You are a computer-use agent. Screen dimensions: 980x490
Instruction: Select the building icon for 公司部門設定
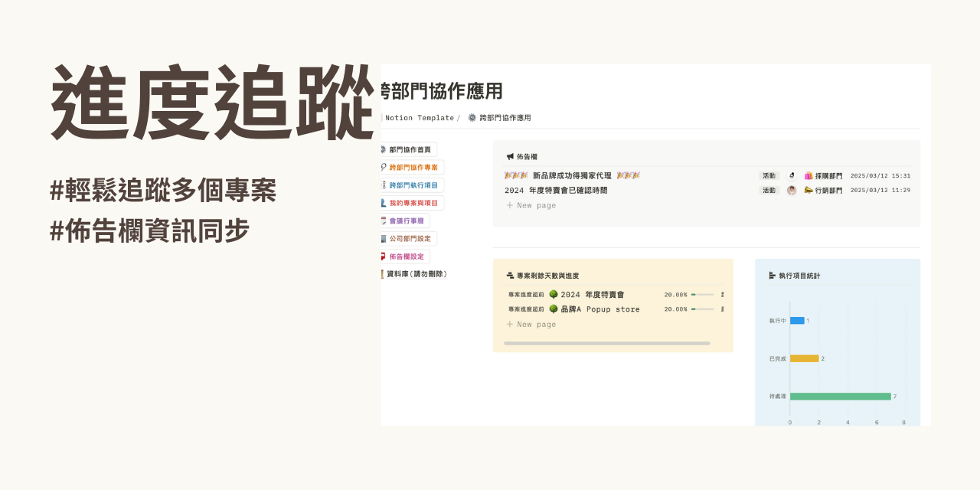(383, 239)
